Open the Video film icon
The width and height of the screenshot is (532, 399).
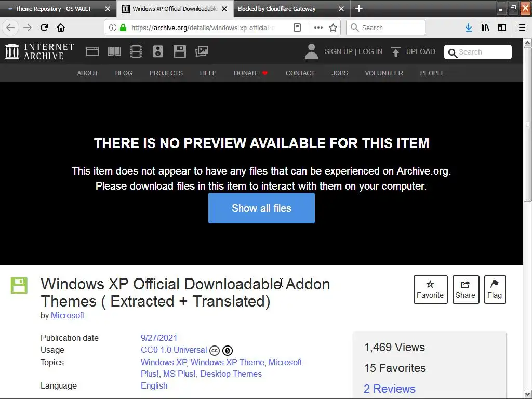136,51
